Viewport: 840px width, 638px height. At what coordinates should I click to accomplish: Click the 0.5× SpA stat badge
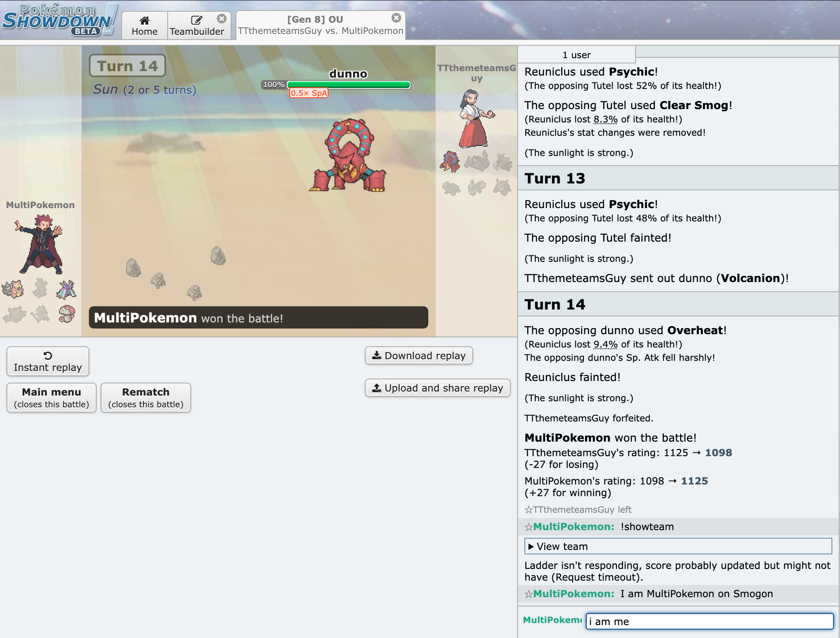pyautogui.click(x=309, y=93)
